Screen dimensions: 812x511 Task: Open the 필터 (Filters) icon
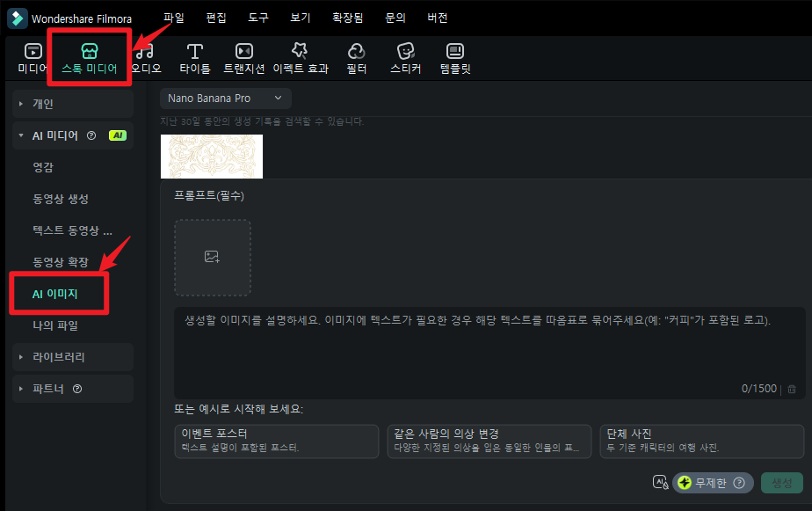(x=356, y=57)
